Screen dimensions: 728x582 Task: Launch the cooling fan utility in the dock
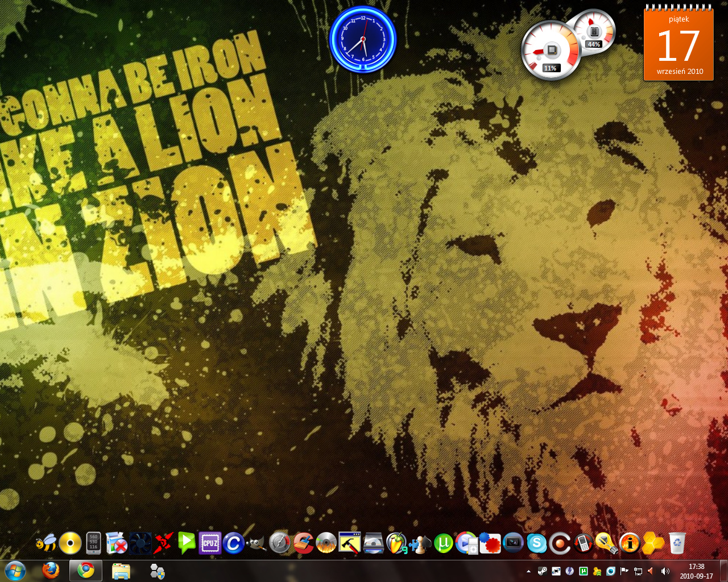pos(140,543)
